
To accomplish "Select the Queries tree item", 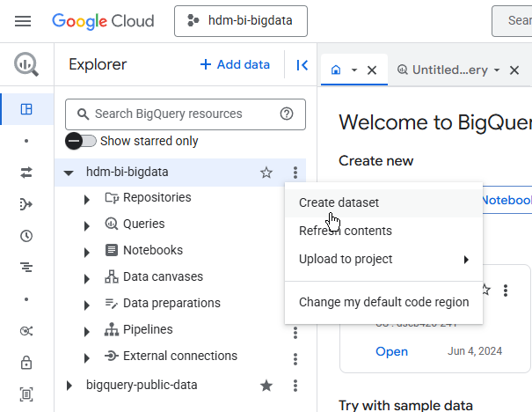I will tap(144, 224).
